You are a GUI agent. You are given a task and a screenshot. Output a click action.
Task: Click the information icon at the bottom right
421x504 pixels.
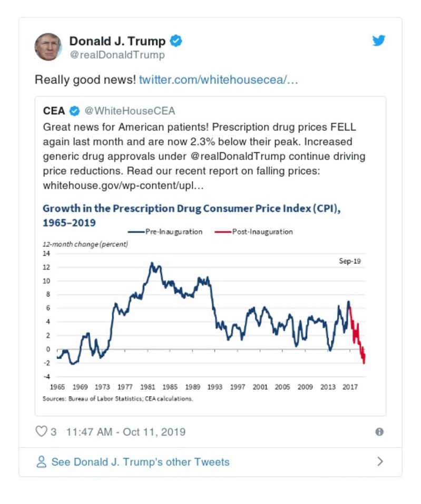click(x=380, y=432)
